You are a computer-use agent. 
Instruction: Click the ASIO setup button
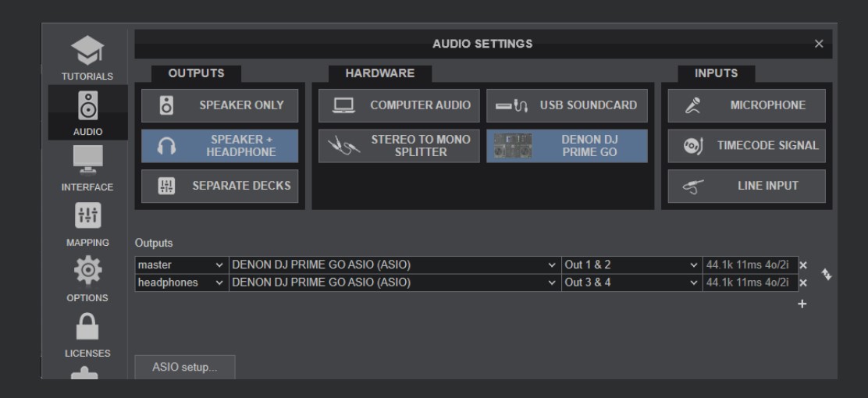coord(185,367)
